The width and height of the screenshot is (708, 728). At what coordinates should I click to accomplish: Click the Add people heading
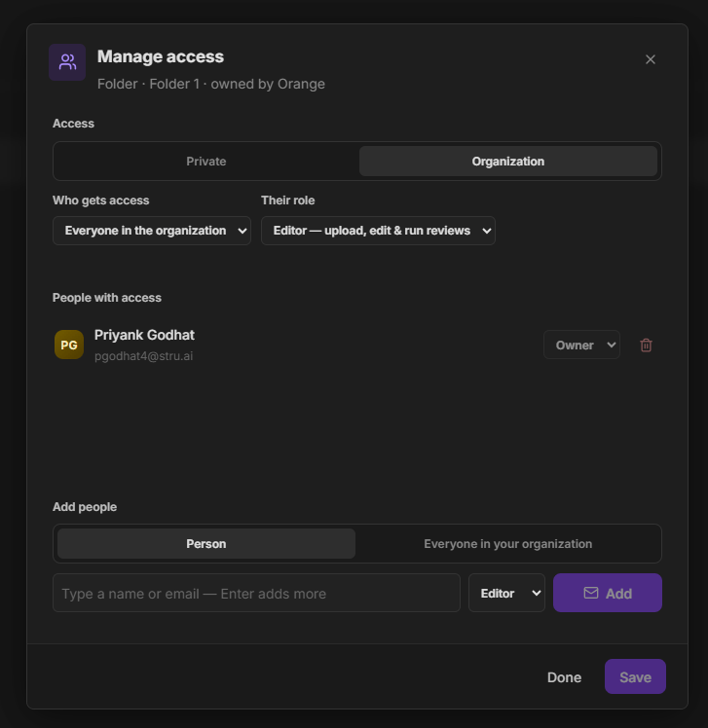pyautogui.click(x=85, y=506)
